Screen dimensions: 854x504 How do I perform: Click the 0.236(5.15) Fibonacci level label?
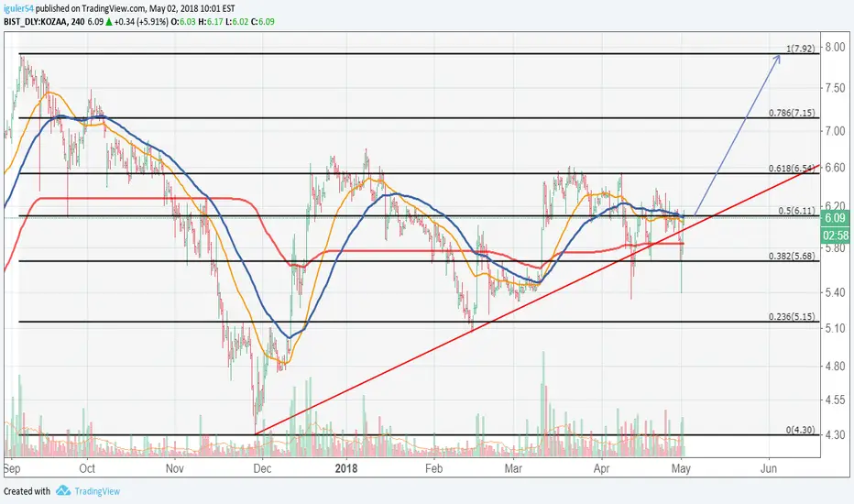point(792,316)
